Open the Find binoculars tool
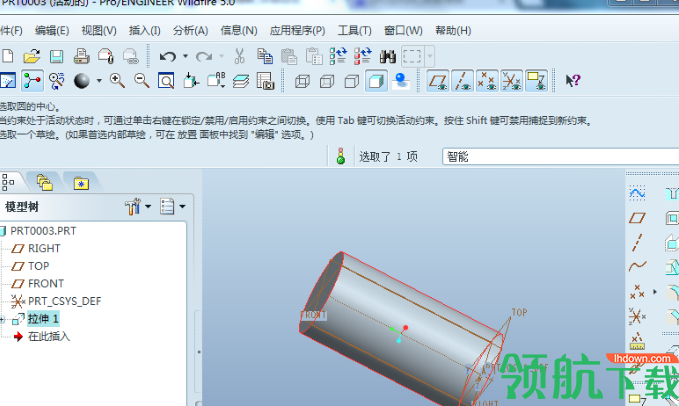 (388, 56)
